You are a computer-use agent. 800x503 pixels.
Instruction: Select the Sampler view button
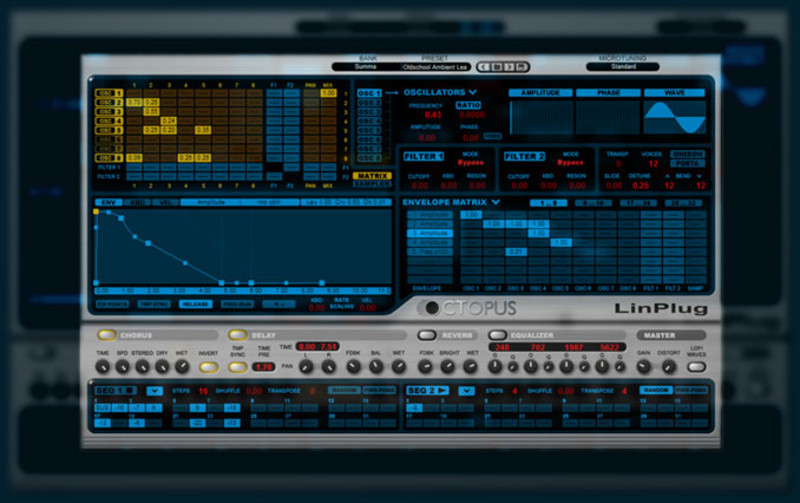click(x=372, y=184)
